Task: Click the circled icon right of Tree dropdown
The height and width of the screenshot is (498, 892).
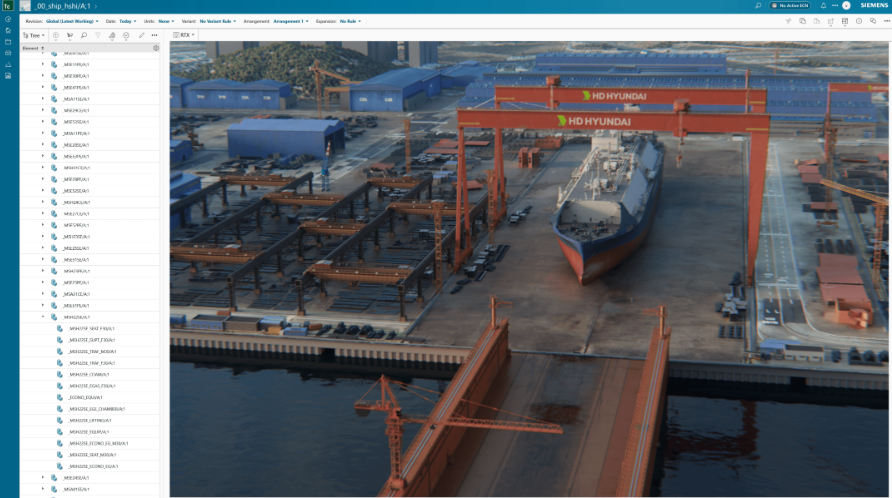Action: (x=55, y=35)
